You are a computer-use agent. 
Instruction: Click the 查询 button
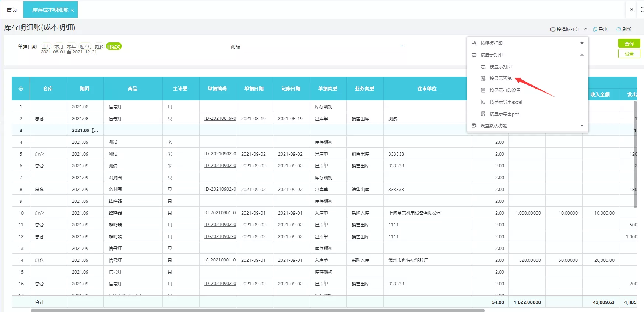629,44
